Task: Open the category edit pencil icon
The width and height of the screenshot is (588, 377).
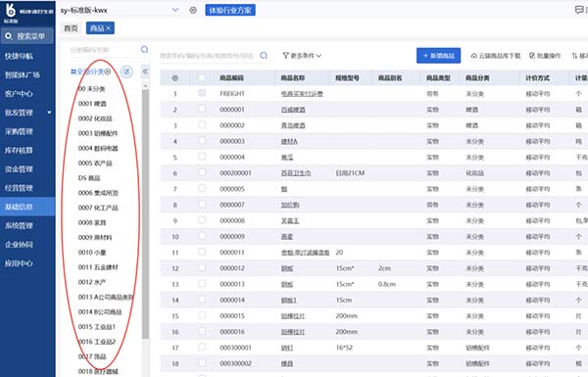Action: click(x=126, y=71)
